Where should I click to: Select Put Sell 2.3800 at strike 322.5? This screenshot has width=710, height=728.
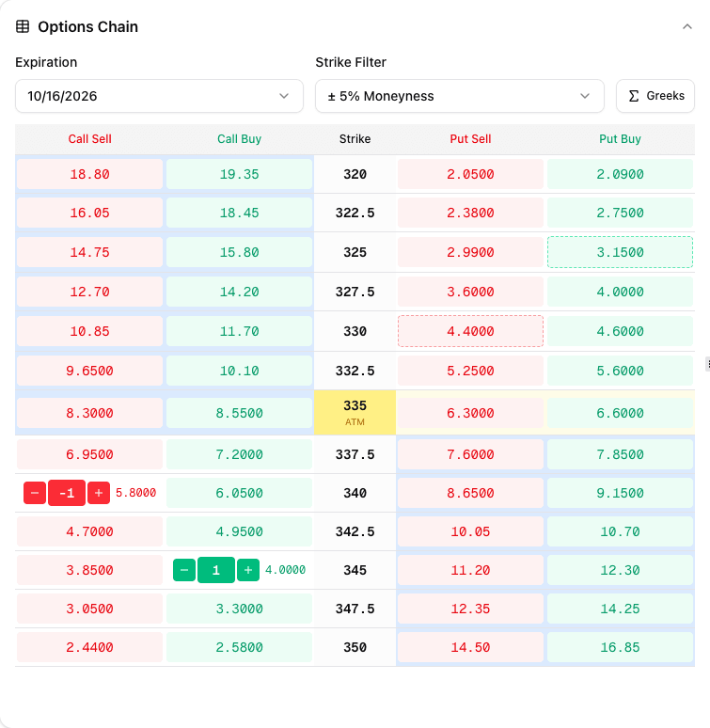click(470, 213)
